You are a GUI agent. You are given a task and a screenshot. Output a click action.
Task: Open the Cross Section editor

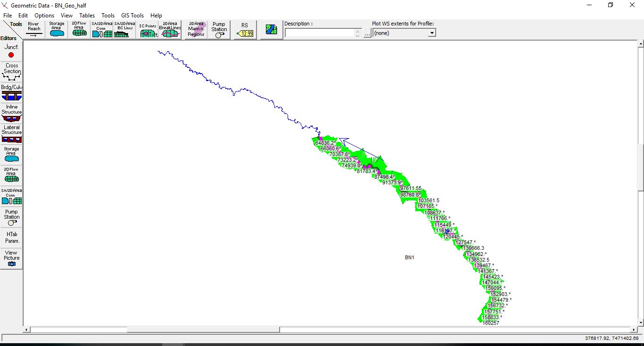[11, 72]
